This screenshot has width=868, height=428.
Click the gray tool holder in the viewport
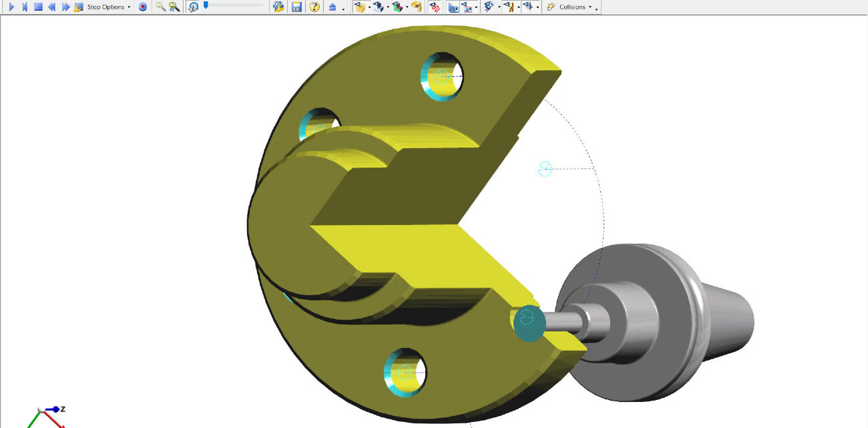(654, 322)
